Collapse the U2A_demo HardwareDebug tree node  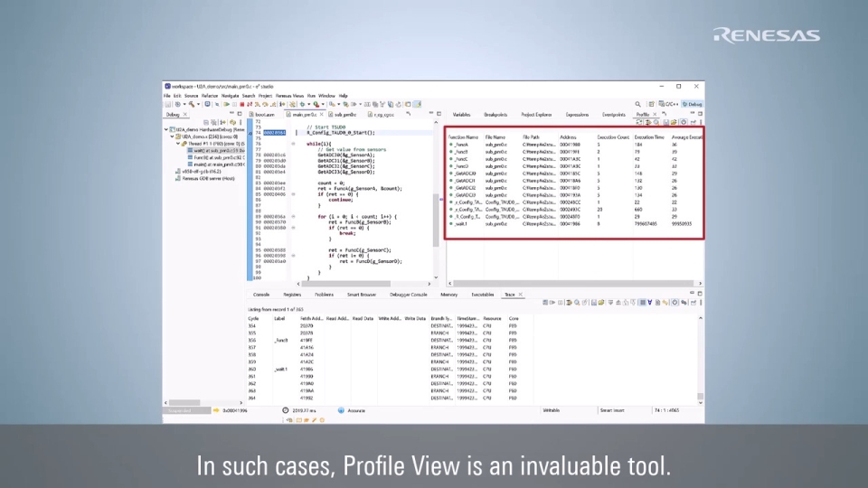pos(166,129)
